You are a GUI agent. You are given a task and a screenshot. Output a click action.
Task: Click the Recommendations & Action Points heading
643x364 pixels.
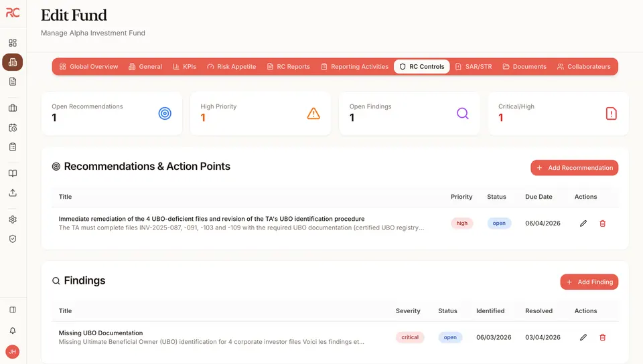147,166
